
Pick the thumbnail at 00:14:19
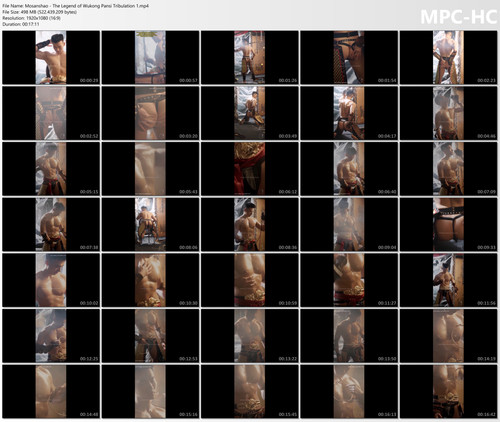coord(448,336)
